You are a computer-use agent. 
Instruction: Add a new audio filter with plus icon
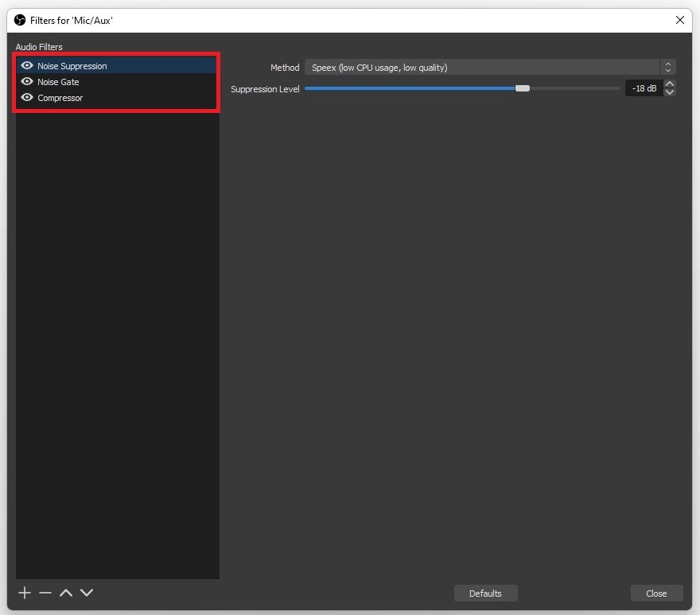25,593
